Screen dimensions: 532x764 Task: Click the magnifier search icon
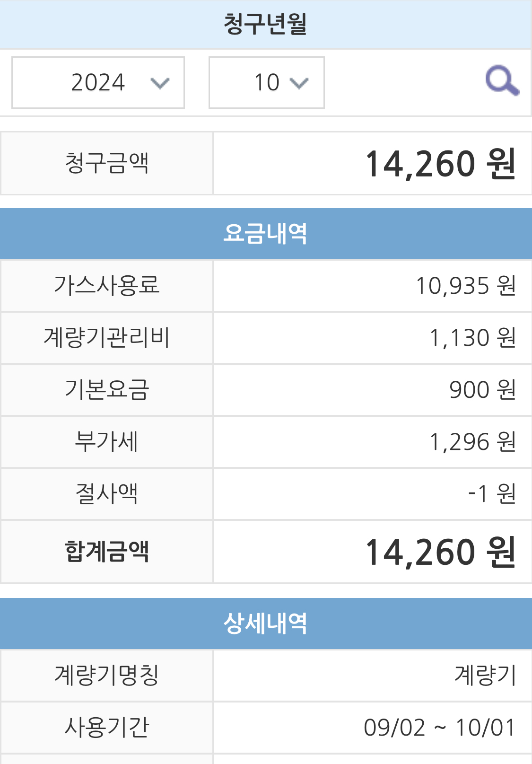[x=502, y=81]
